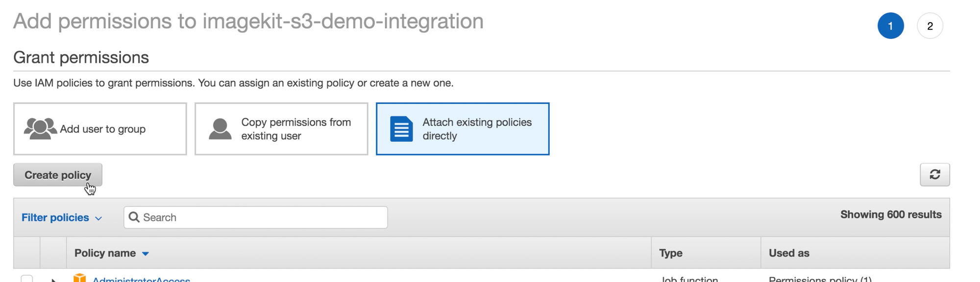Expand the AdministratorAccess row arrow
The width and height of the screenshot is (980, 282).
pos(53,280)
